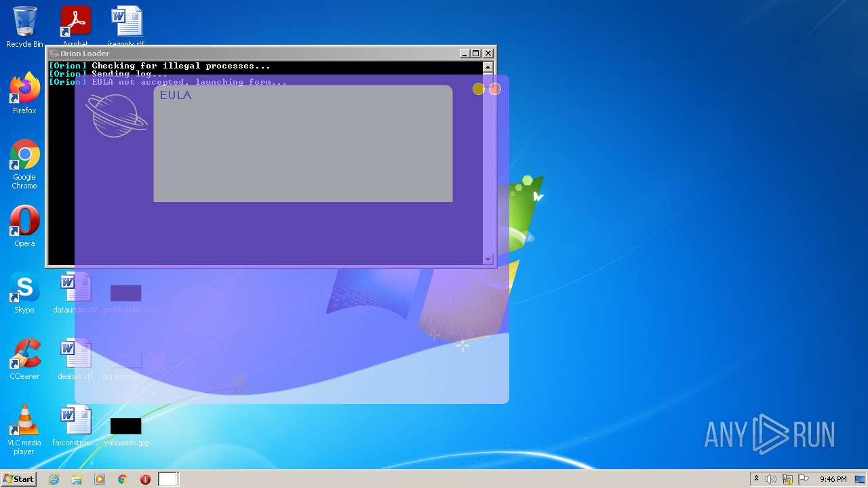Open the Firefox desktop shortcut
The width and height of the screenshot is (868, 488).
coord(24,94)
